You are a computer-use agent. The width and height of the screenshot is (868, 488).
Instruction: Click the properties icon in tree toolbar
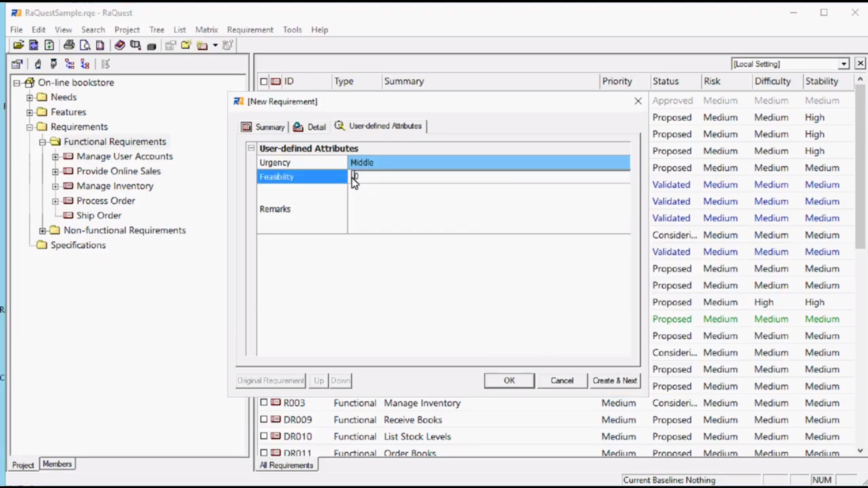17,64
